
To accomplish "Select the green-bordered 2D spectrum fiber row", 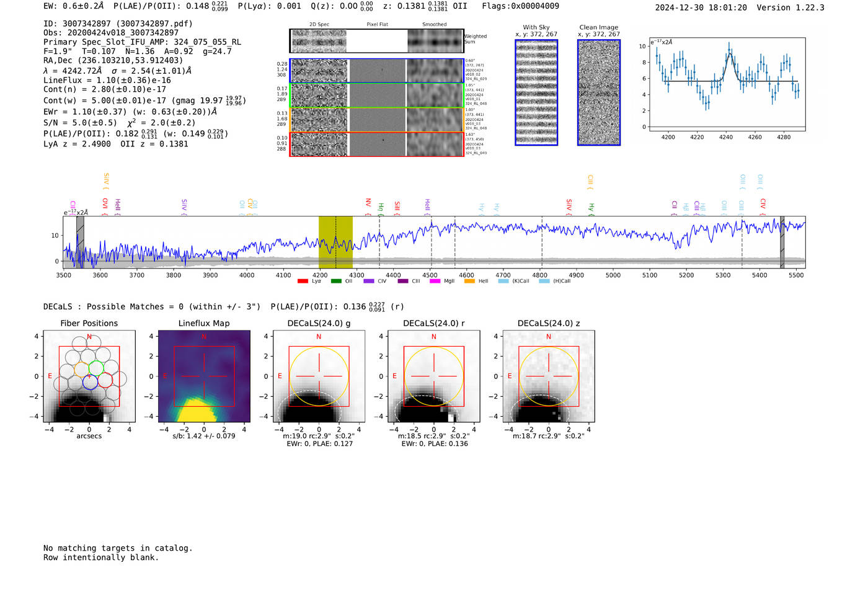I will click(376, 96).
